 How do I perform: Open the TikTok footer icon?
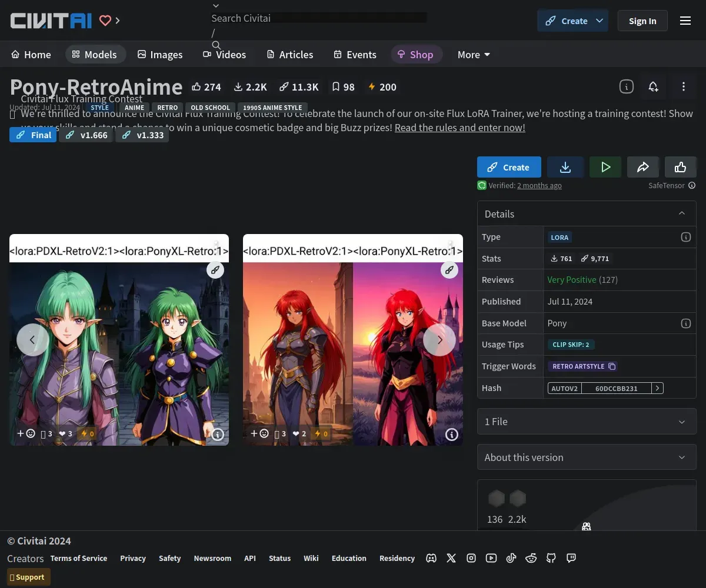(x=511, y=558)
